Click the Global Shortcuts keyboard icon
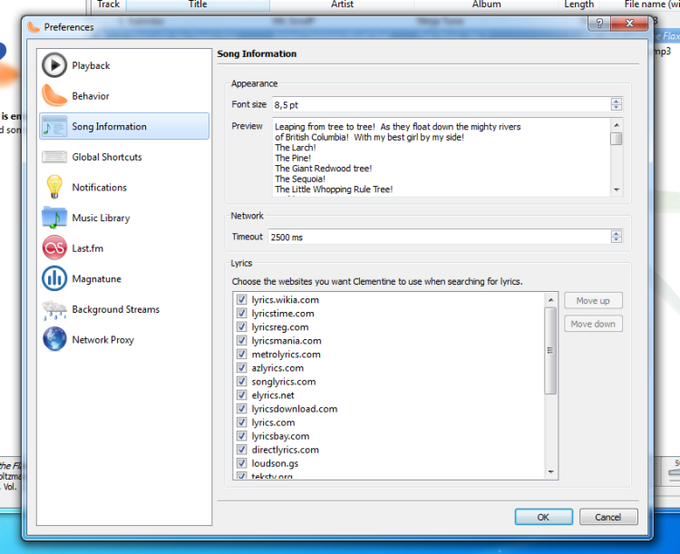Screen dimensions: 680x554 click(x=54, y=157)
